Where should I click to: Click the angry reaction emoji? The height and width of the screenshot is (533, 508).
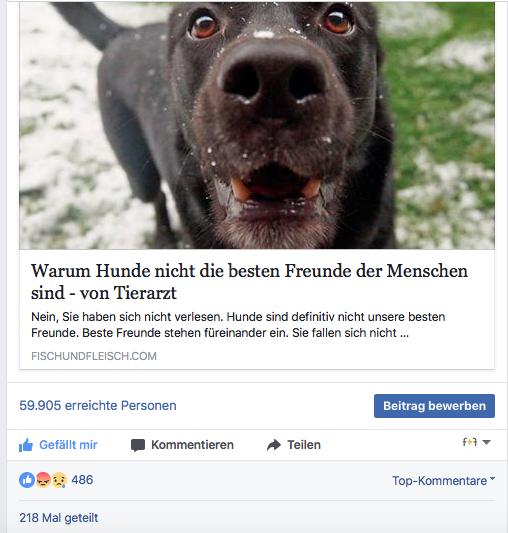(x=43, y=480)
